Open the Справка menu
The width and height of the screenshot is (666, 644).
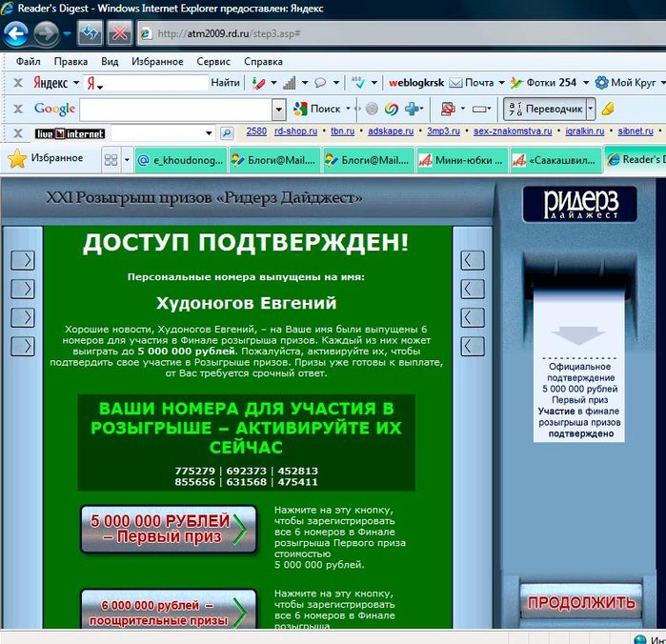(263, 62)
